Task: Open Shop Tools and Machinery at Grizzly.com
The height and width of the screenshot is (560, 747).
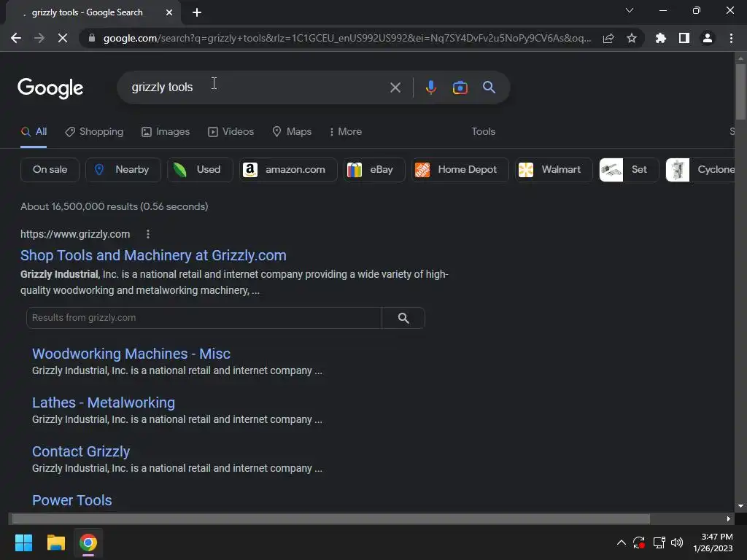Action: tap(153, 256)
